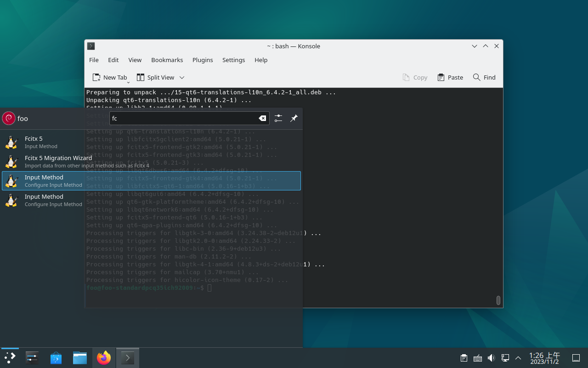Click the launcher search field containing fc
588x368 pixels.
point(184,118)
